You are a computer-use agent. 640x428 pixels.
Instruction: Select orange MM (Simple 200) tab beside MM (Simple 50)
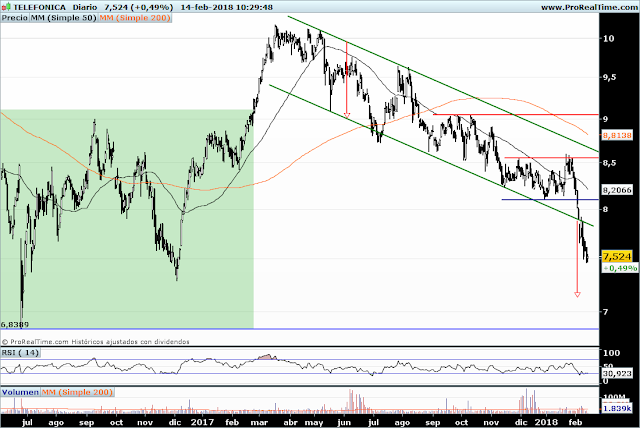(135, 18)
